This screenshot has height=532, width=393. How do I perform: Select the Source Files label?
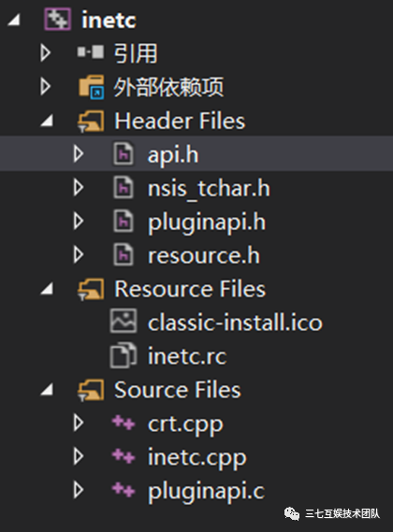coord(178,390)
